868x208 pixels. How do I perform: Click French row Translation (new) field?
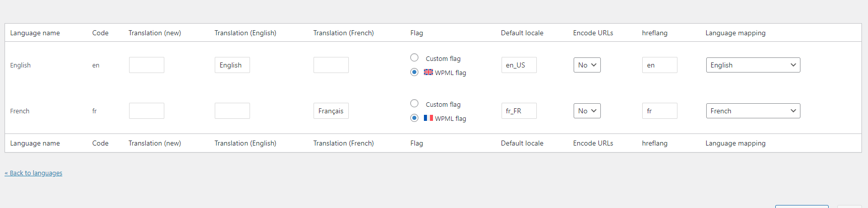147,111
